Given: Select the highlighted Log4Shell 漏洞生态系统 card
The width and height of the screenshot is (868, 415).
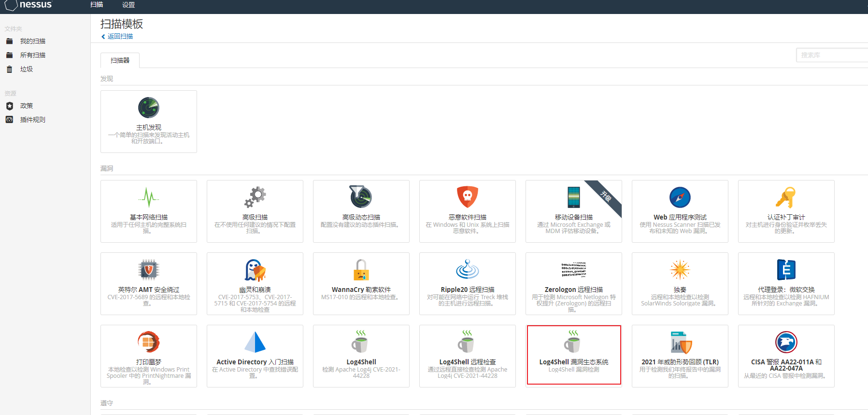Looking at the screenshot, I should [x=573, y=355].
